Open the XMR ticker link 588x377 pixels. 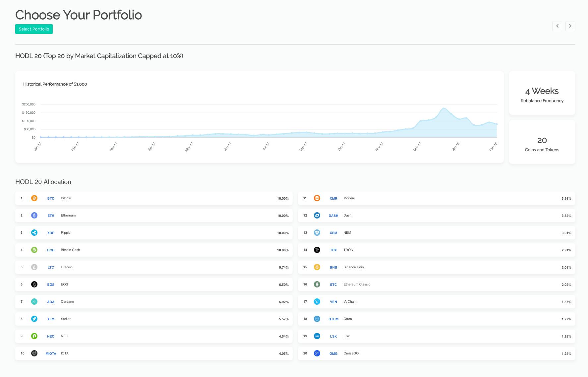click(x=333, y=199)
